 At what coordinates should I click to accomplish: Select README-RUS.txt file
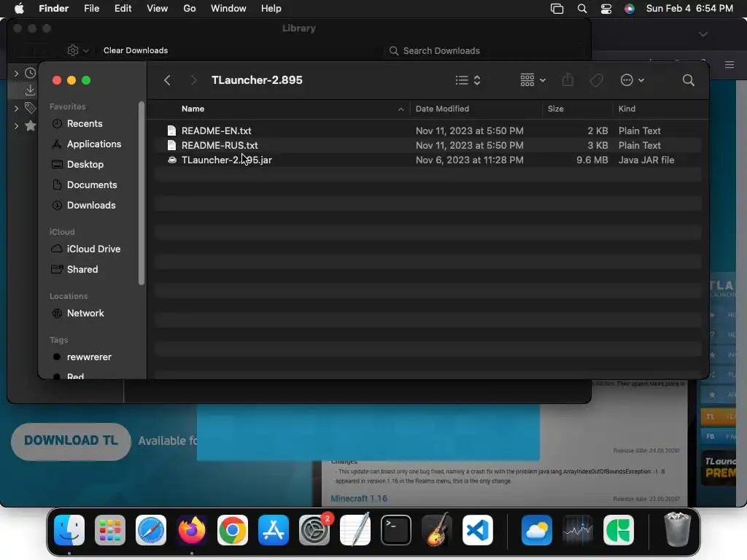pos(427,145)
